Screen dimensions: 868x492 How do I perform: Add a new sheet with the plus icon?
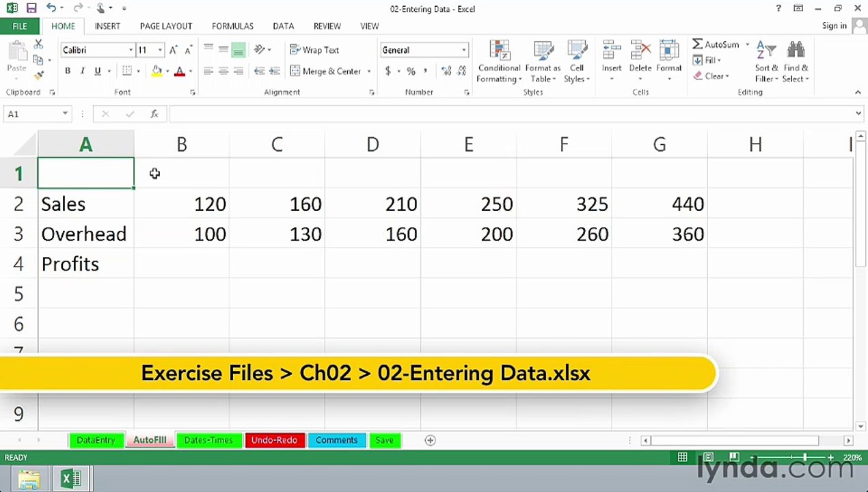430,440
